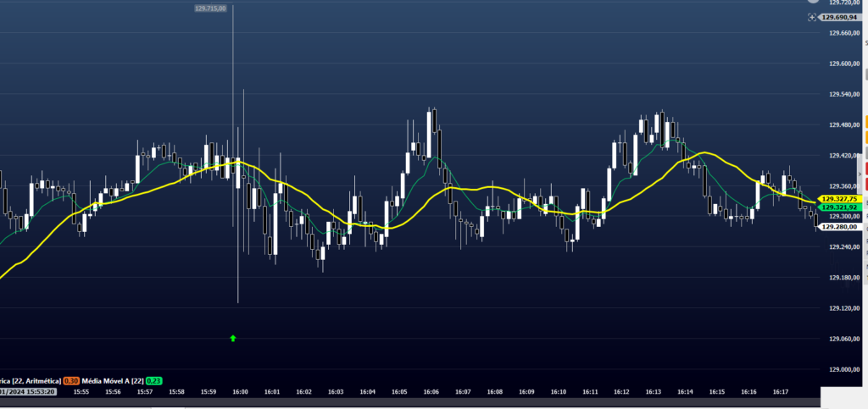This screenshot has width=868, height=409.
Task: Click the 129.480,00 price axis label
Action: point(843,125)
